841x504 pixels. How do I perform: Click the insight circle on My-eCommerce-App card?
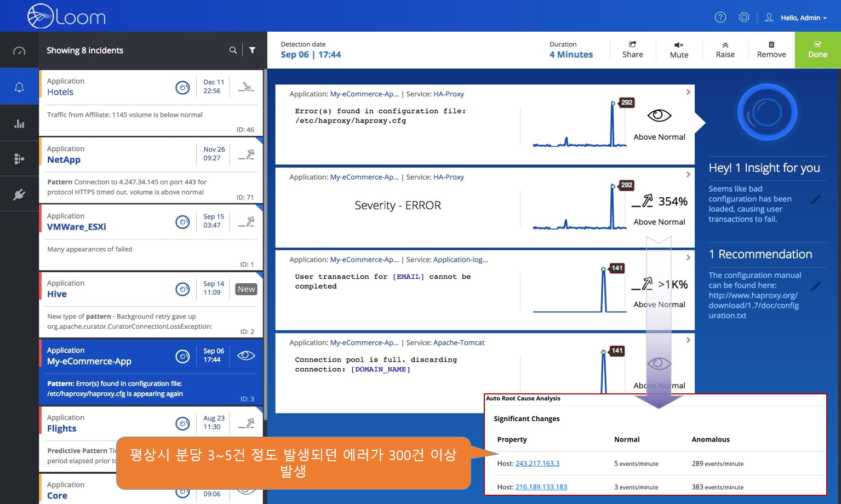[x=182, y=356]
